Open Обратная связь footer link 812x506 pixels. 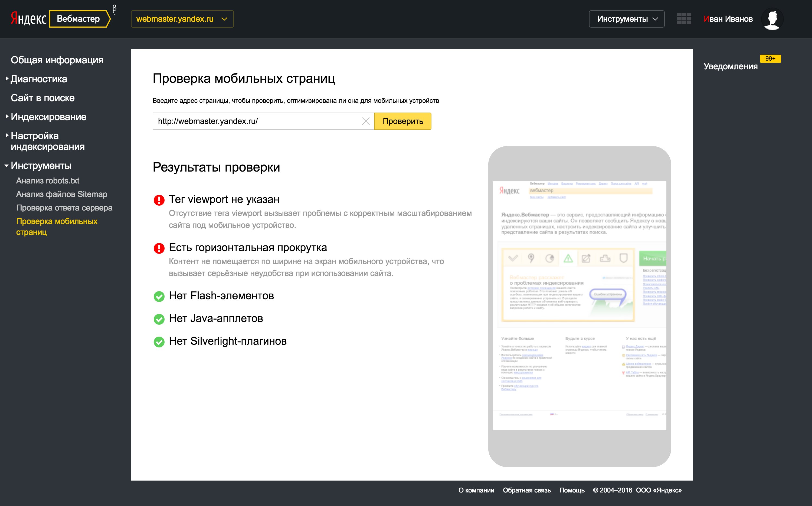click(526, 490)
